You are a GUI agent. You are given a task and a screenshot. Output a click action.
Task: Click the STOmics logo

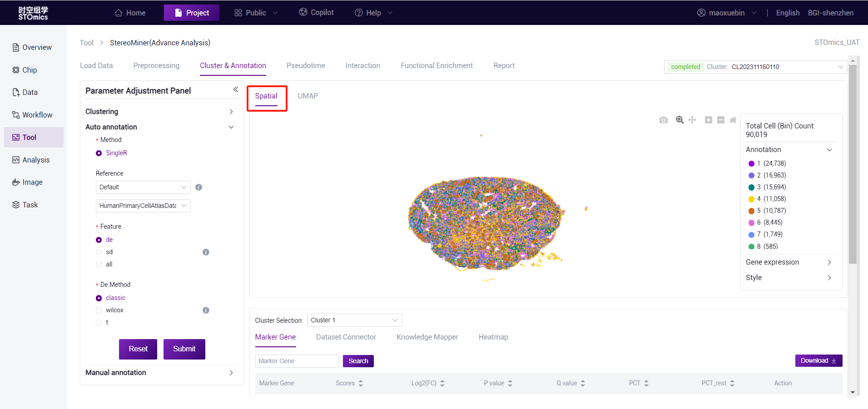33,13
